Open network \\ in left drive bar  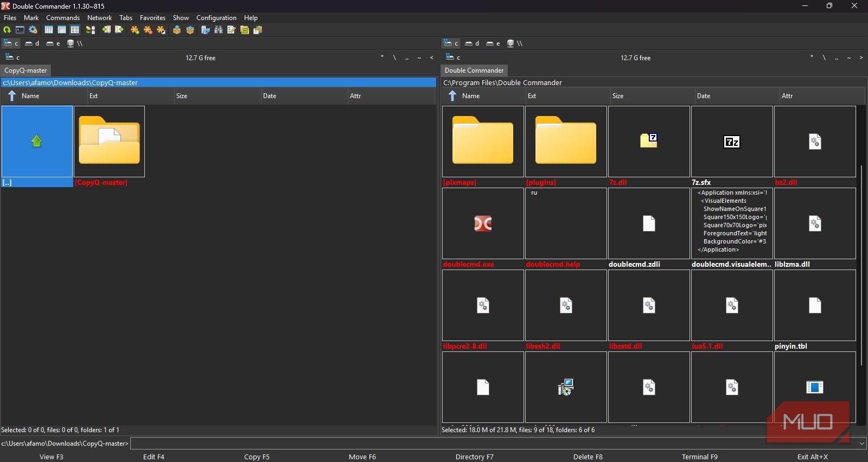point(74,43)
